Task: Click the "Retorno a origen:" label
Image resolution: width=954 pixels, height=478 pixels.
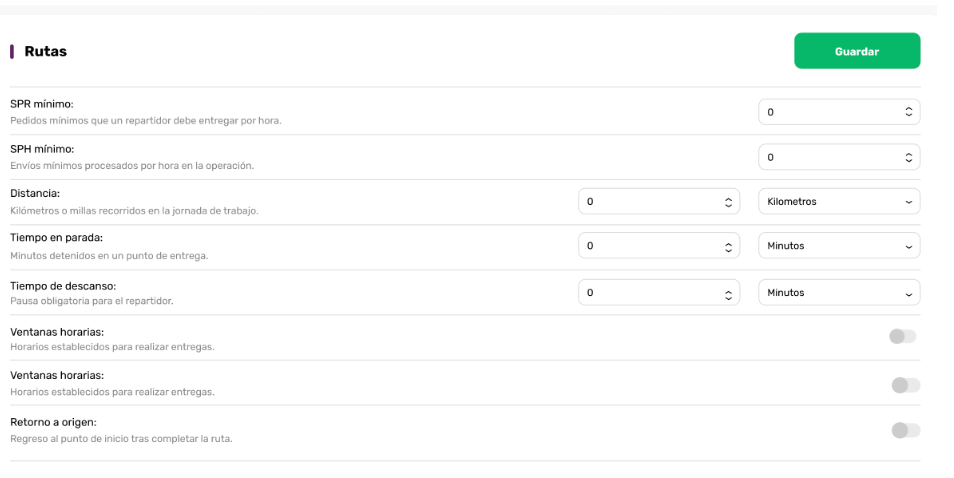Action: [x=54, y=422]
